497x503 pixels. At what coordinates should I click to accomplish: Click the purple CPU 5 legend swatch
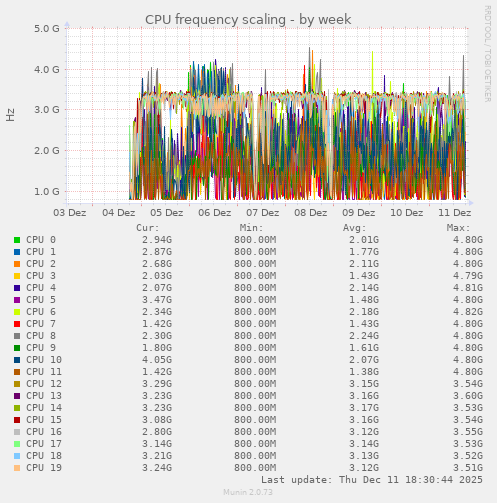coord(17,300)
